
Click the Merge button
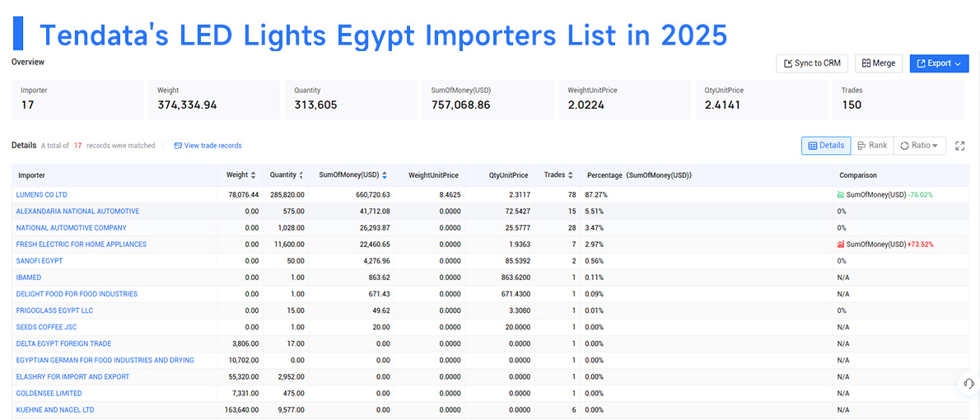[878, 63]
